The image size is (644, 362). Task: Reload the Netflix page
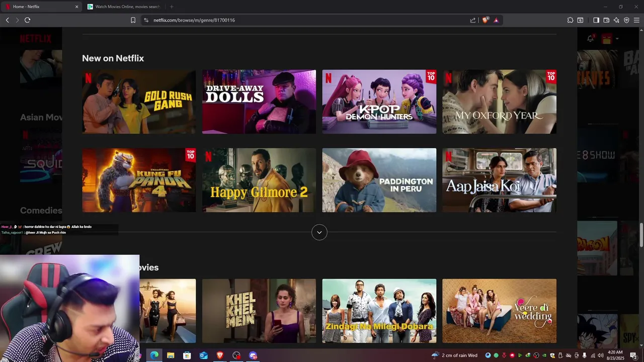[x=28, y=20]
